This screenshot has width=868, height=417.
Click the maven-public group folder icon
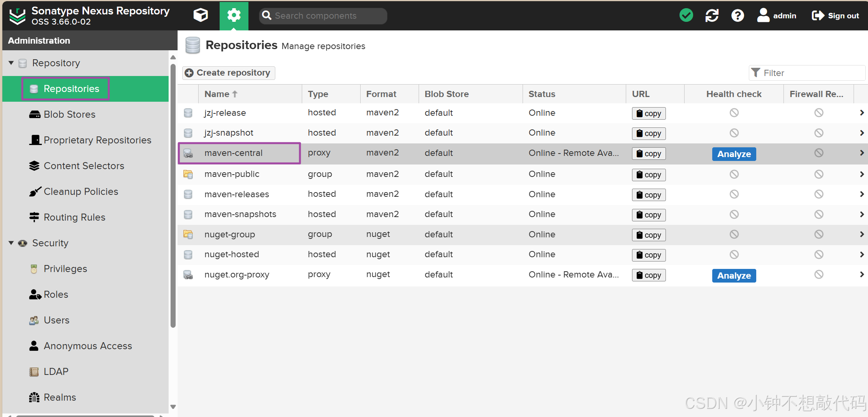tap(188, 174)
